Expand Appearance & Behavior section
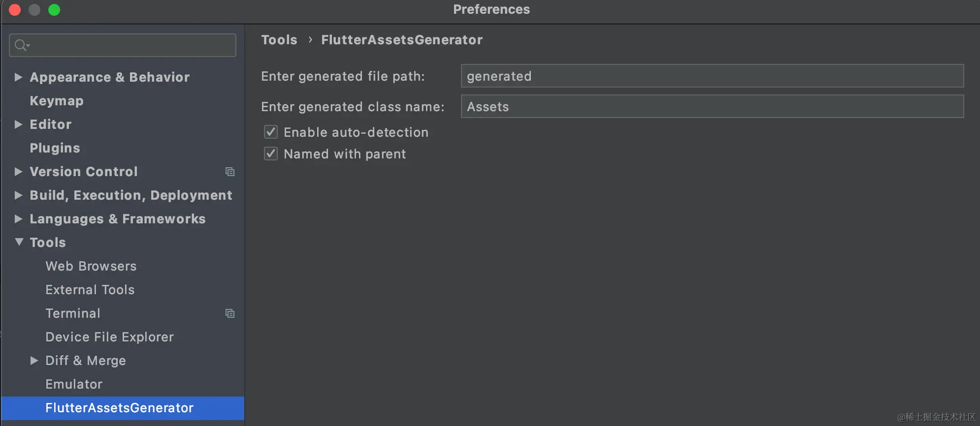 (19, 77)
